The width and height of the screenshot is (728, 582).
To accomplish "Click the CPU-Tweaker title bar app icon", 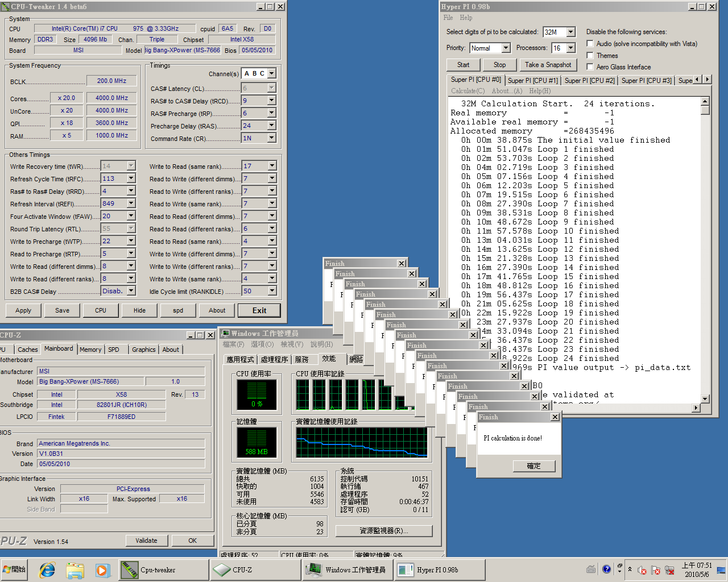I will pos(6,7).
